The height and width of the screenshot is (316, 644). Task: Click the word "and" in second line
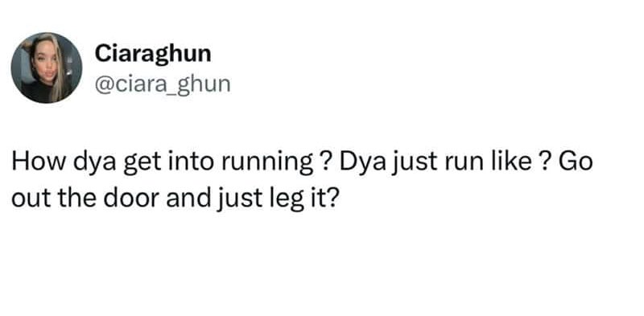tap(188, 198)
